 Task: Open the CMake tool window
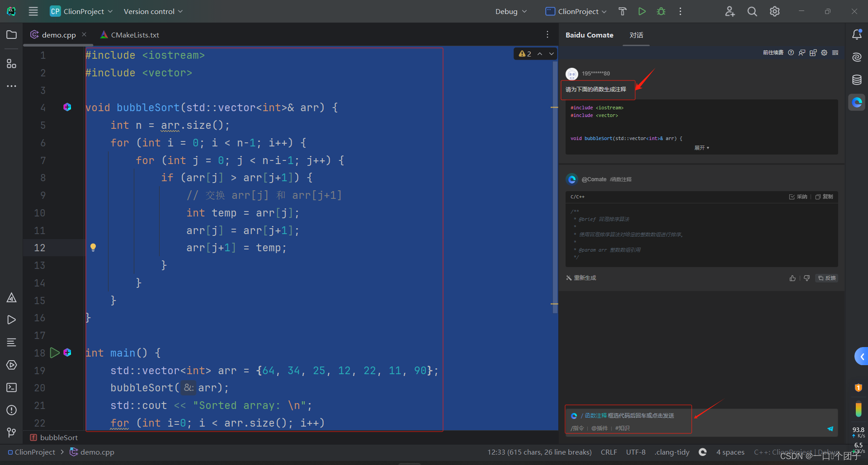point(11,297)
